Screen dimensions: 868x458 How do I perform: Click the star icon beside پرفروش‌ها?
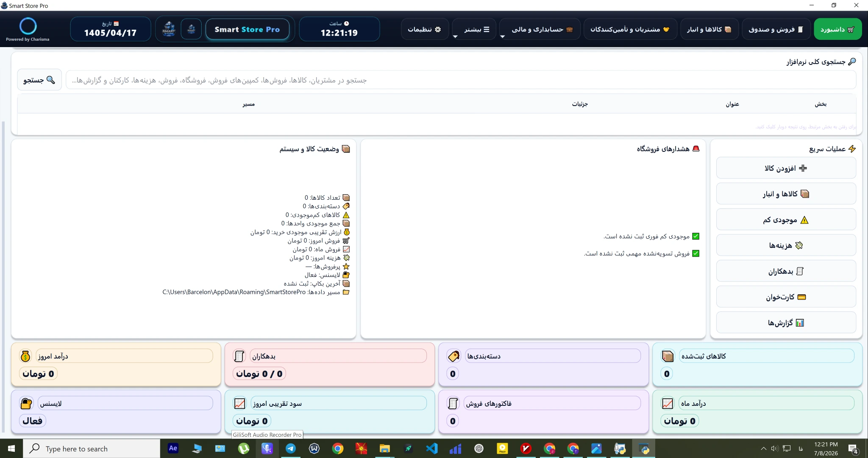click(x=346, y=266)
